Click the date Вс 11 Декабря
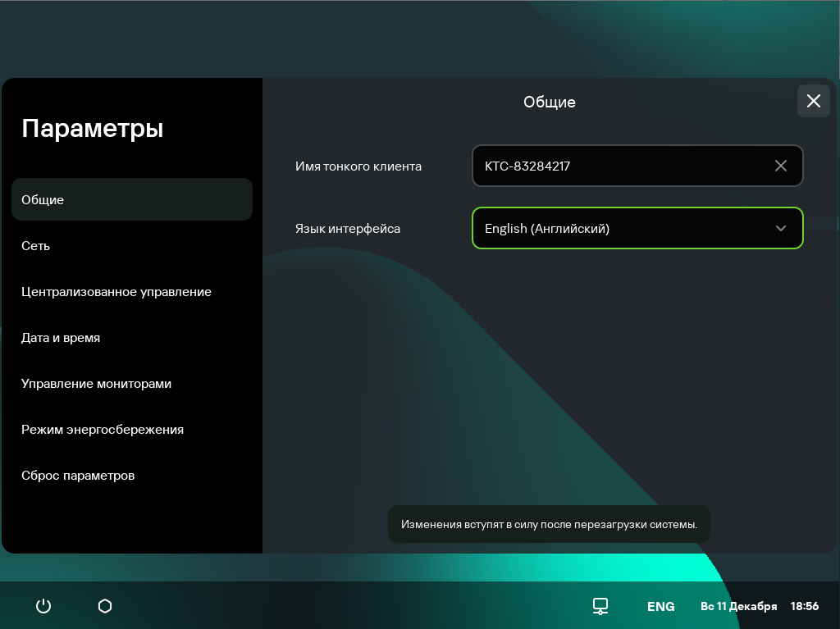 pos(738,606)
